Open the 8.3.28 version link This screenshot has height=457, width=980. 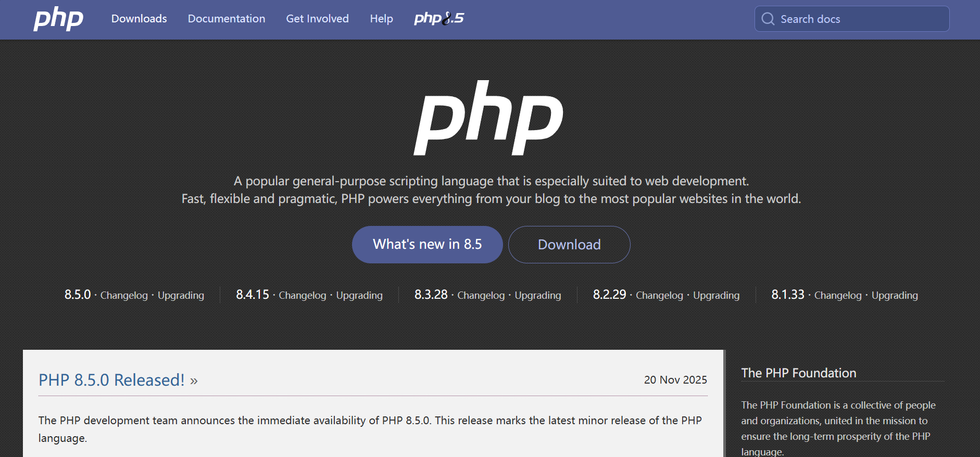point(431,295)
